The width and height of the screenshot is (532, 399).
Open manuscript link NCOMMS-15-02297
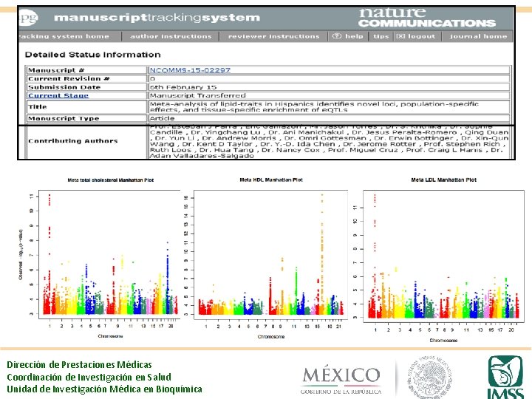tap(190, 70)
